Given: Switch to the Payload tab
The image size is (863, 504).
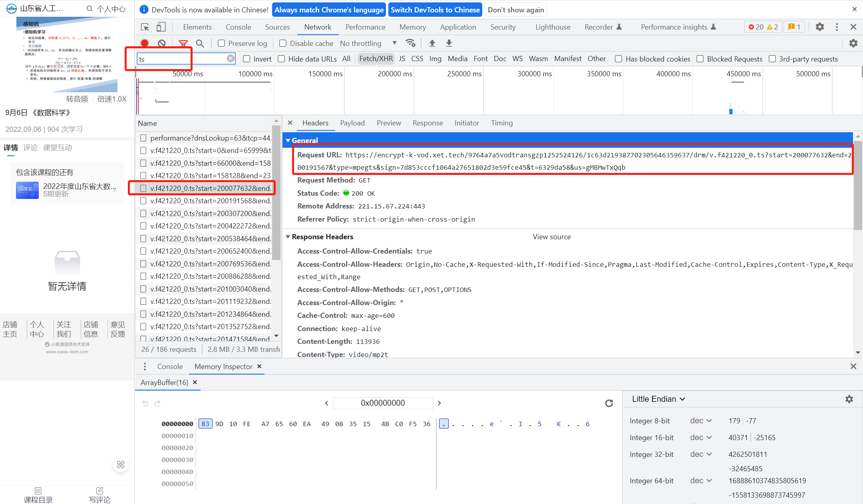Looking at the screenshot, I should click(352, 123).
